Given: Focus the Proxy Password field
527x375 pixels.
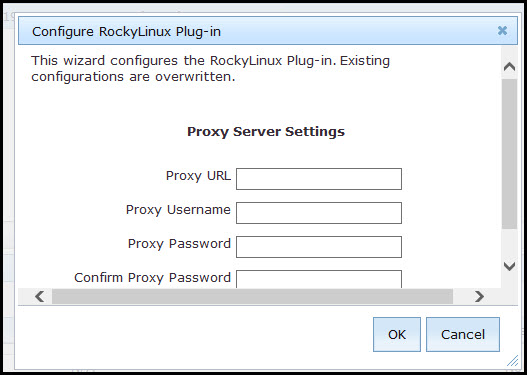Looking at the screenshot, I should [x=319, y=247].
